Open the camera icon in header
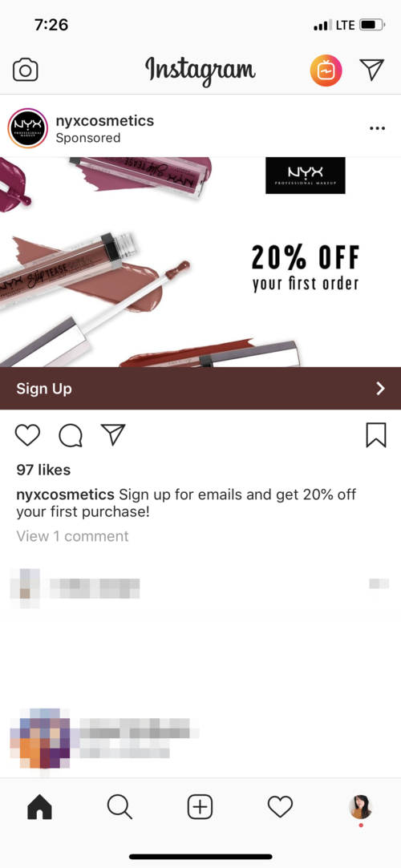This screenshot has width=401, height=868. click(25, 71)
